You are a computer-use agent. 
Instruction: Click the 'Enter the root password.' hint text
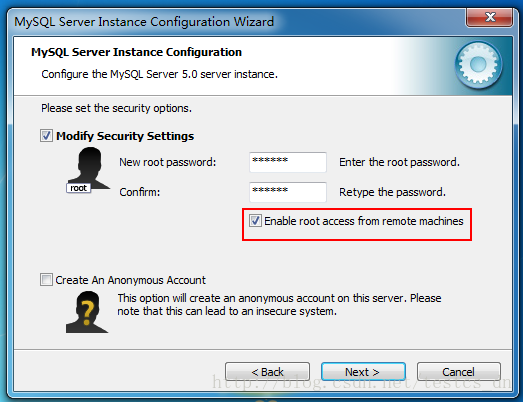(399, 162)
